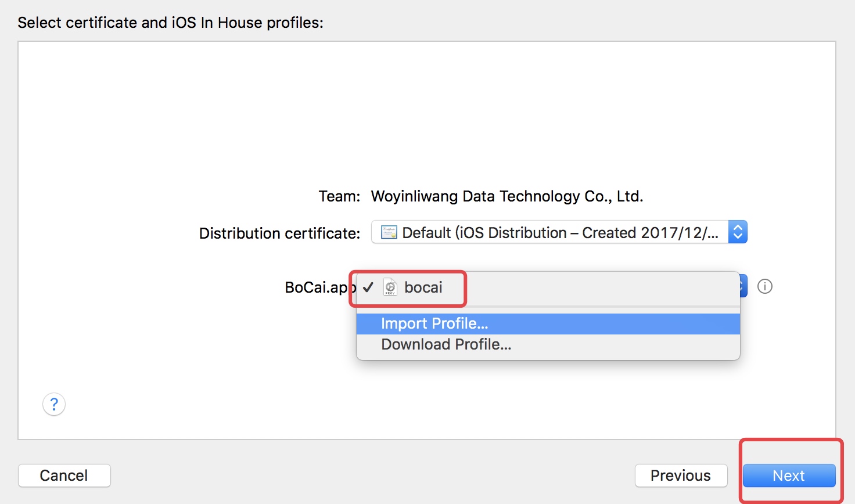
Task: Select the bocai profile menu entry
Action: coord(423,287)
